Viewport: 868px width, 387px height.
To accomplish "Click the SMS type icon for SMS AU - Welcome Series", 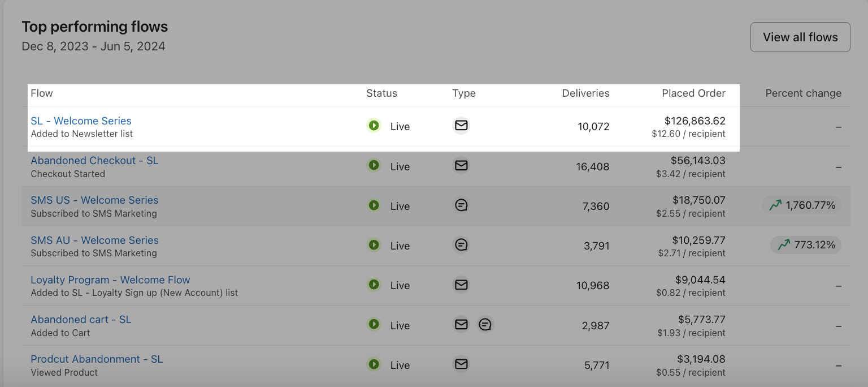I will click(x=461, y=245).
